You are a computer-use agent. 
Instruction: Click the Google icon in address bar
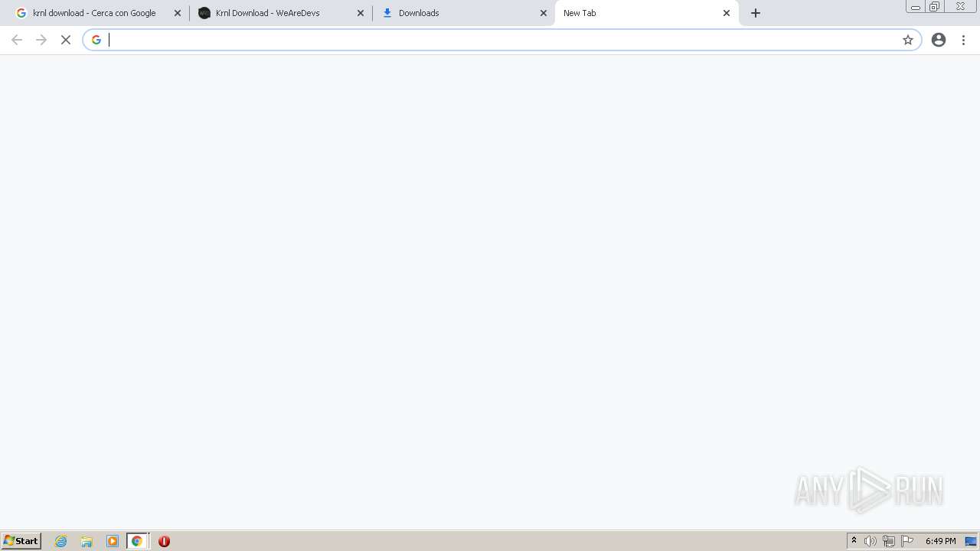click(x=96, y=40)
